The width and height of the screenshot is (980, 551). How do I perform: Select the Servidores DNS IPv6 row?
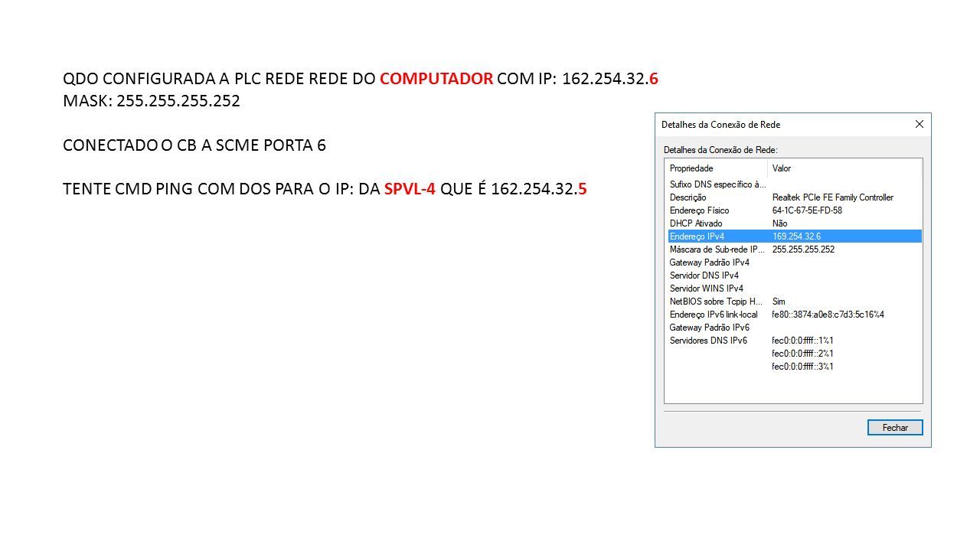point(795,341)
